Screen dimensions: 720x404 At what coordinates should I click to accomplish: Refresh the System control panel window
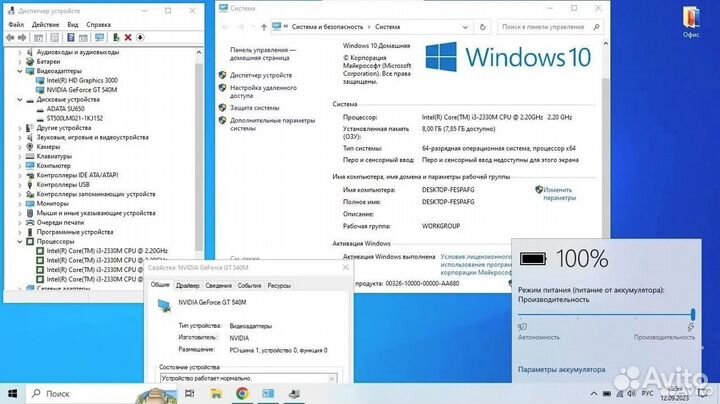pos(482,27)
